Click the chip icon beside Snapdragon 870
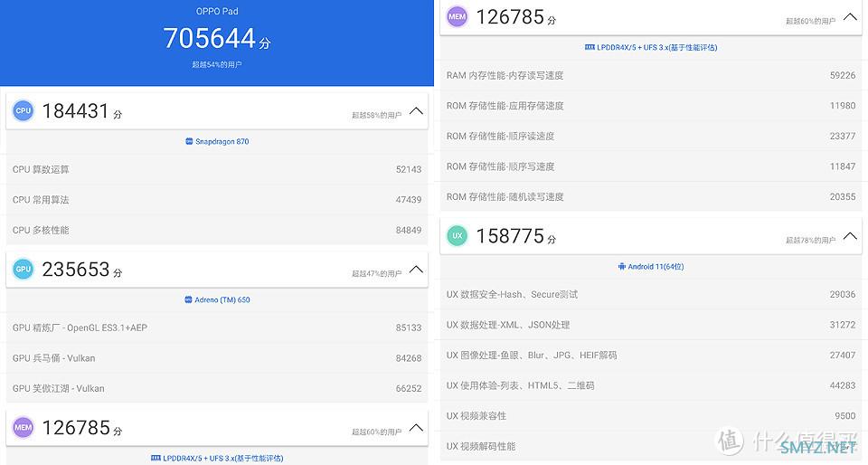The height and width of the screenshot is (465, 868). (x=189, y=142)
